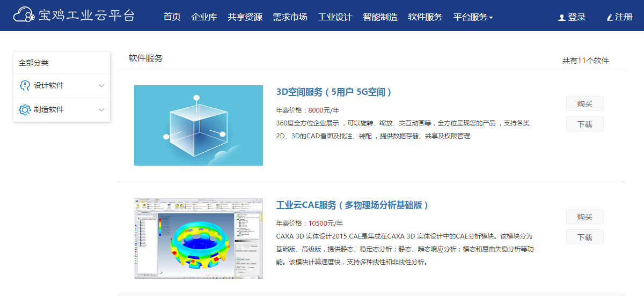This screenshot has height=298, width=644.
Task: Click the 设计软件 category label
Action: point(49,86)
